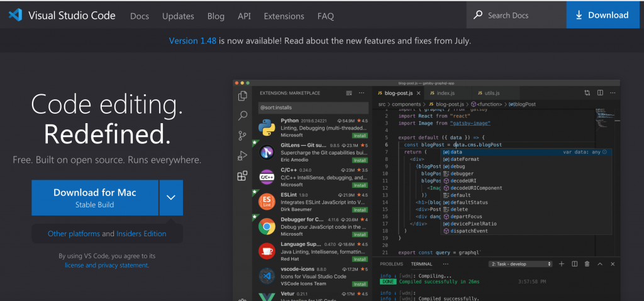644x301 pixels.
Task: Click the vscode-icons extension logo
Action: pos(267,275)
